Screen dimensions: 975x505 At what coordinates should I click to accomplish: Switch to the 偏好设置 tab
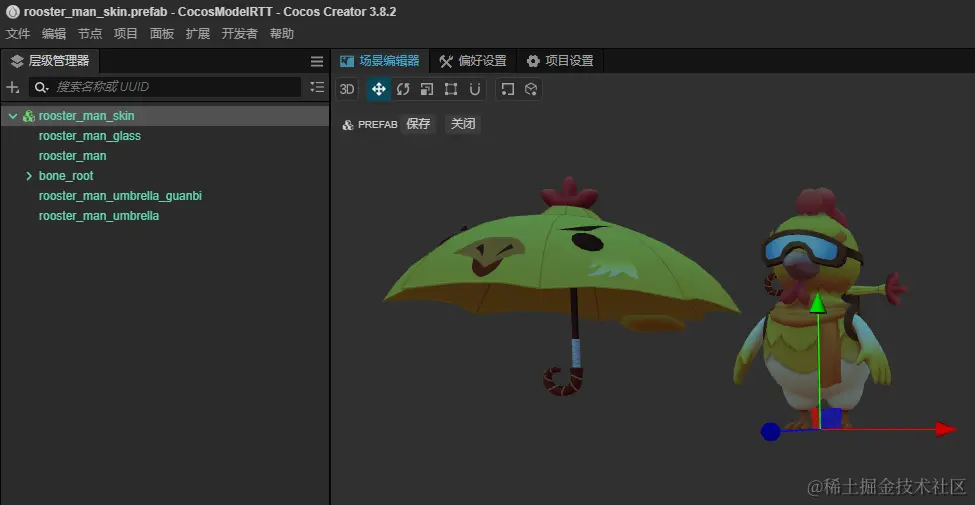(473, 61)
